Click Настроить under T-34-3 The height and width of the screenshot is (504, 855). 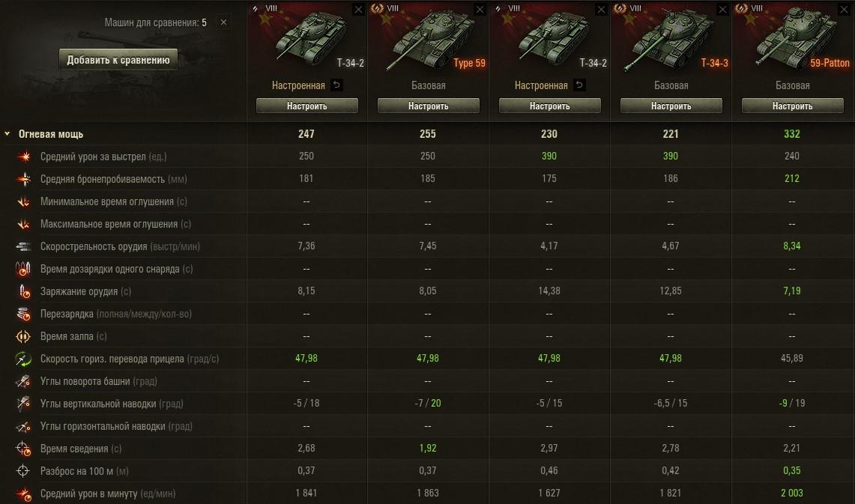(x=671, y=106)
